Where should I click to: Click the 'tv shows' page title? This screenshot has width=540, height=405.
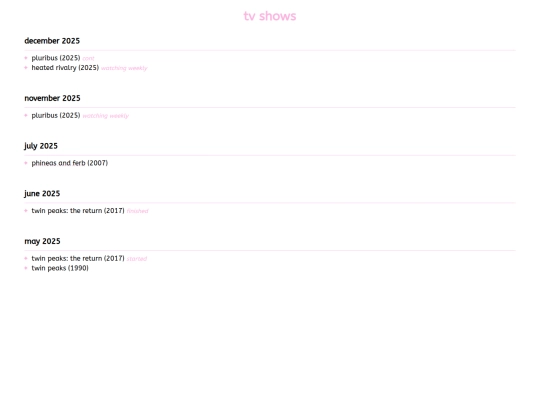coord(270,16)
